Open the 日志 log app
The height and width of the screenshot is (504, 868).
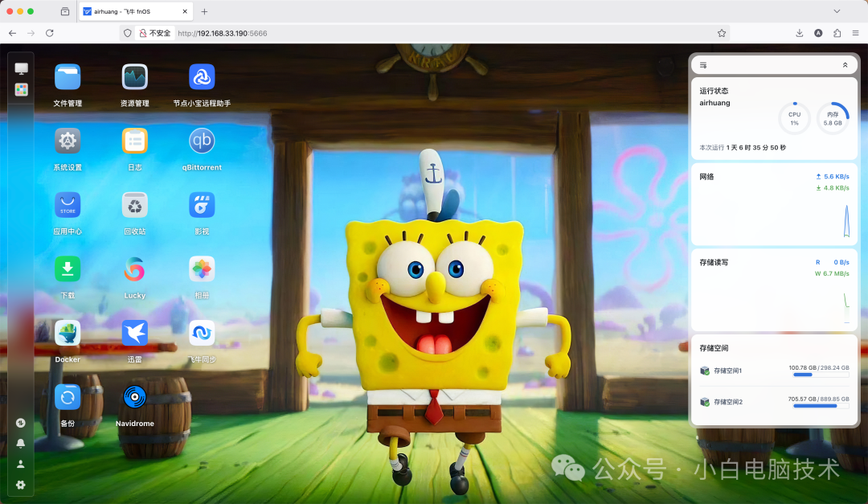coord(134,141)
